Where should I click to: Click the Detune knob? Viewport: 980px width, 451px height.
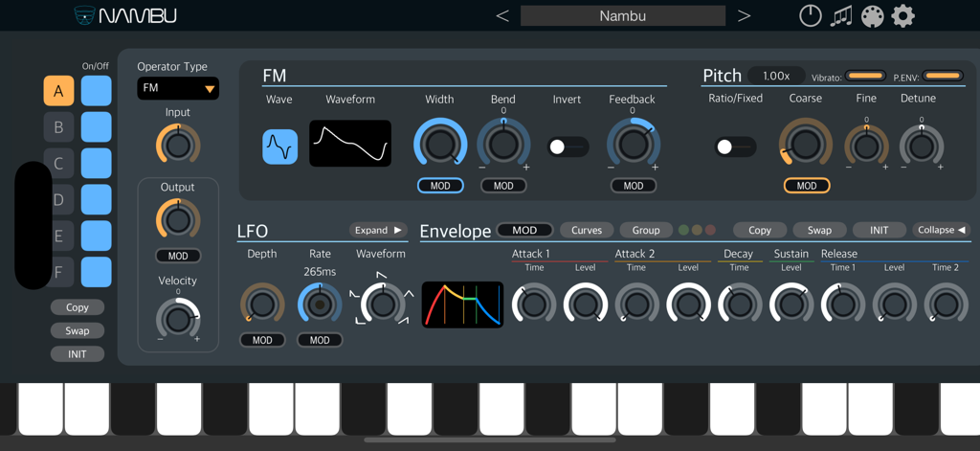(x=922, y=147)
